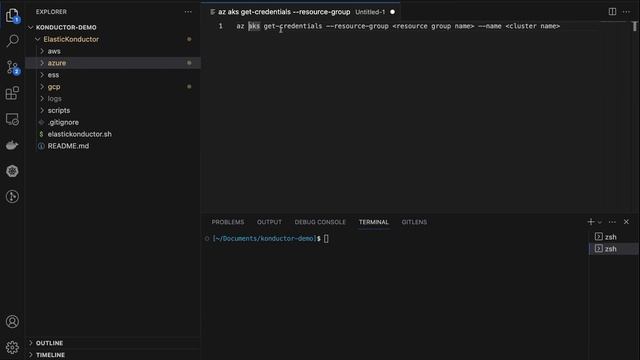Switch to the TERMINAL tab

pos(373,222)
